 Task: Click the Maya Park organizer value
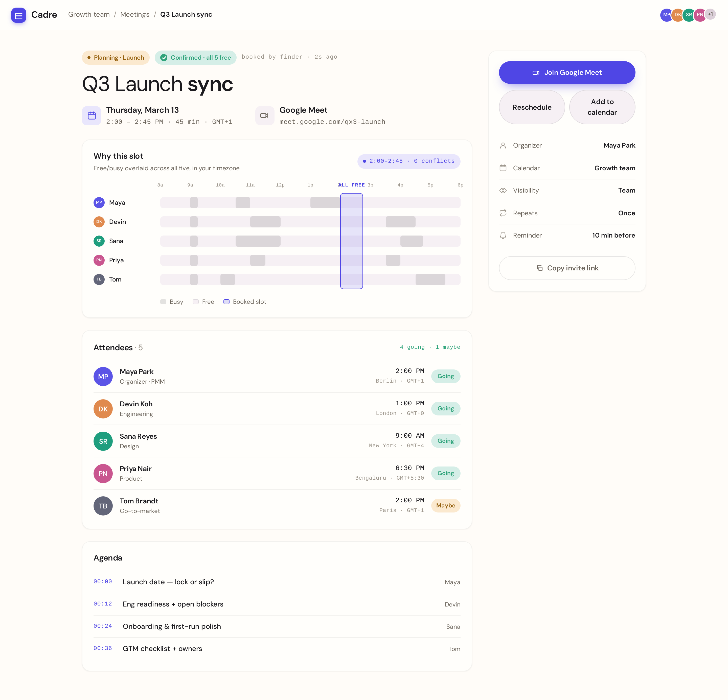pyautogui.click(x=619, y=146)
